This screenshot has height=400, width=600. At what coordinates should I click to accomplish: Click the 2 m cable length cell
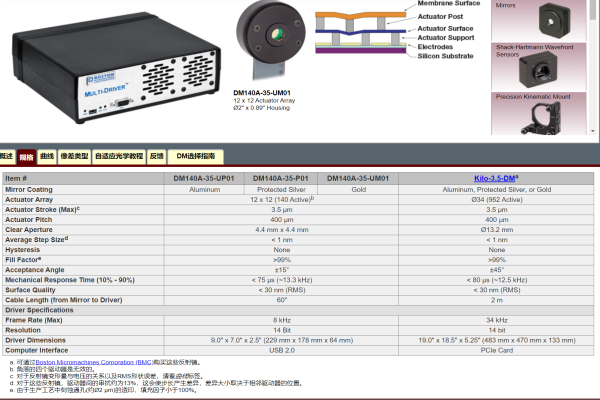tap(496, 300)
